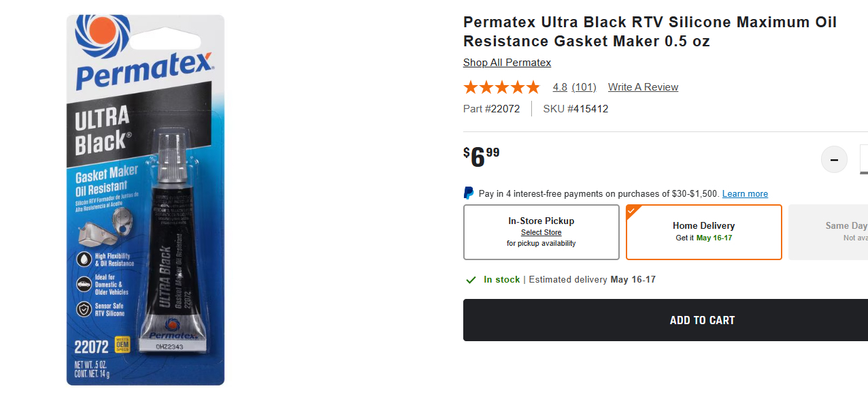Click the blue PayPal logo icon
The width and height of the screenshot is (868, 397).
(469, 193)
